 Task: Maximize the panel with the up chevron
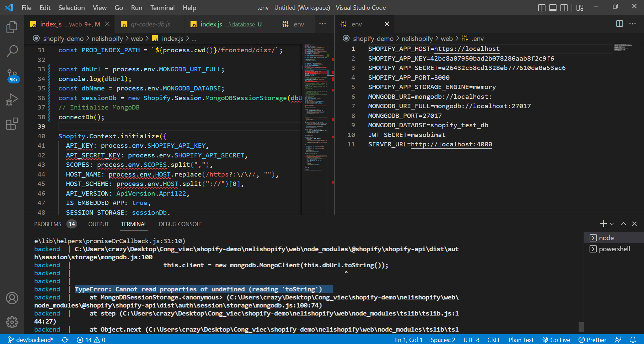[623, 224]
